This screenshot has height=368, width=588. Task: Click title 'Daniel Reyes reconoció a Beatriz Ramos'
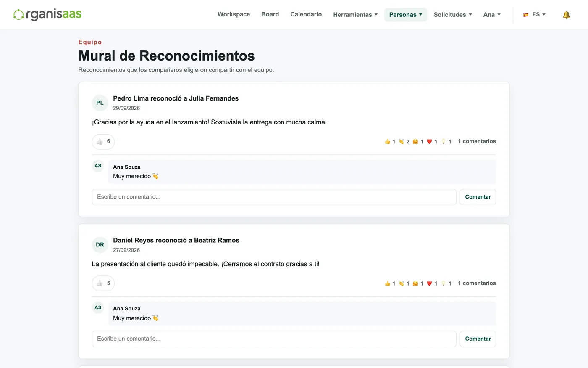[x=176, y=240]
